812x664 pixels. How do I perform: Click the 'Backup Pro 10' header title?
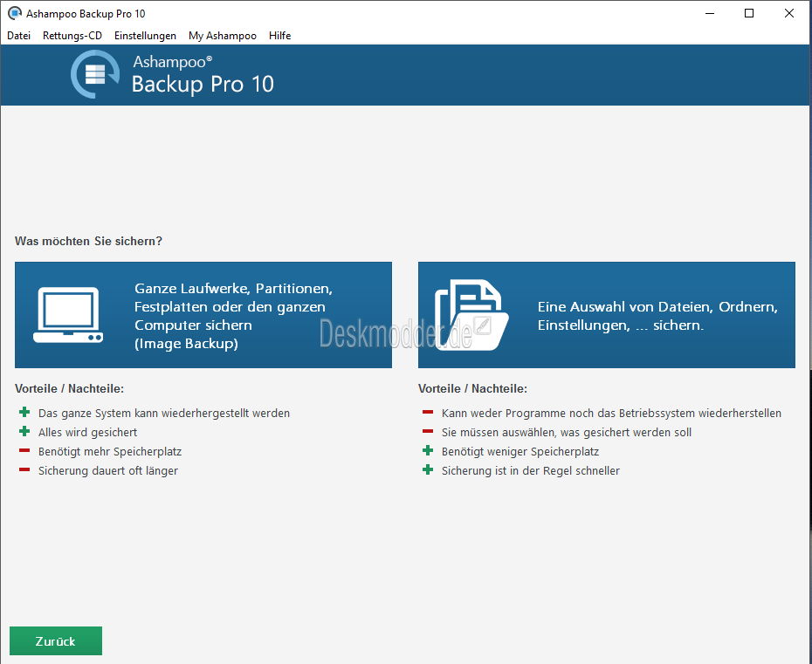(203, 85)
